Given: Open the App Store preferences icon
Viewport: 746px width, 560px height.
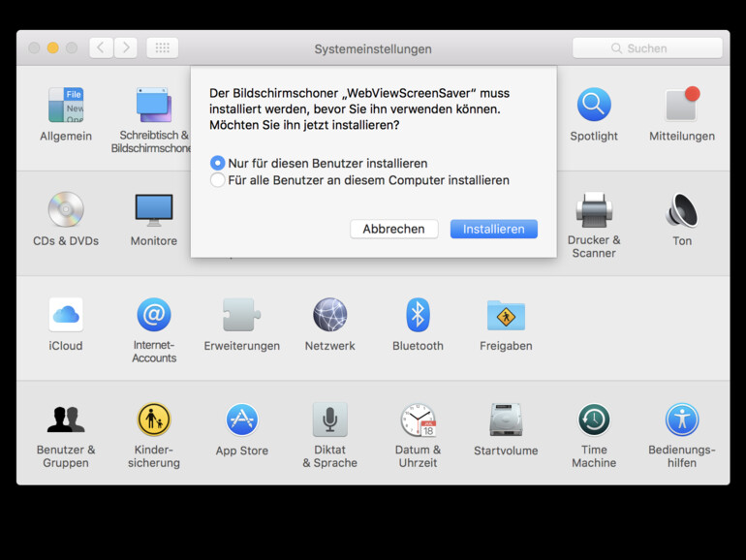Looking at the screenshot, I should pyautogui.click(x=241, y=420).
